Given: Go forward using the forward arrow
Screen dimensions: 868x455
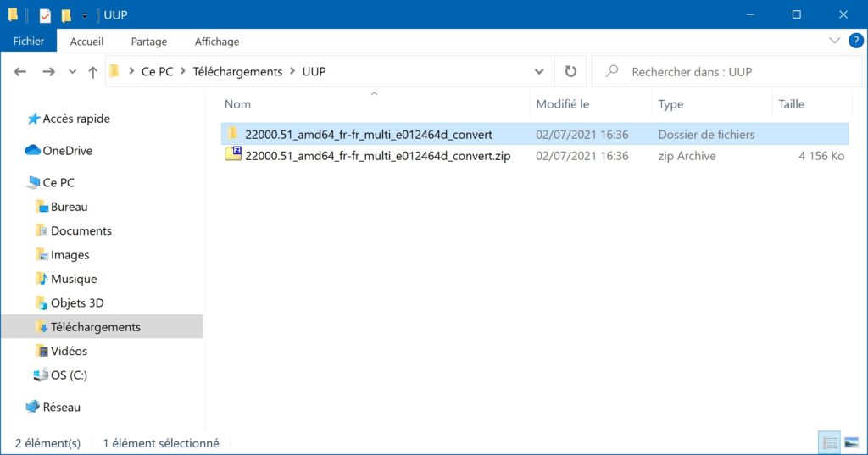Looking at the screenshot, I should click(48, 71).
